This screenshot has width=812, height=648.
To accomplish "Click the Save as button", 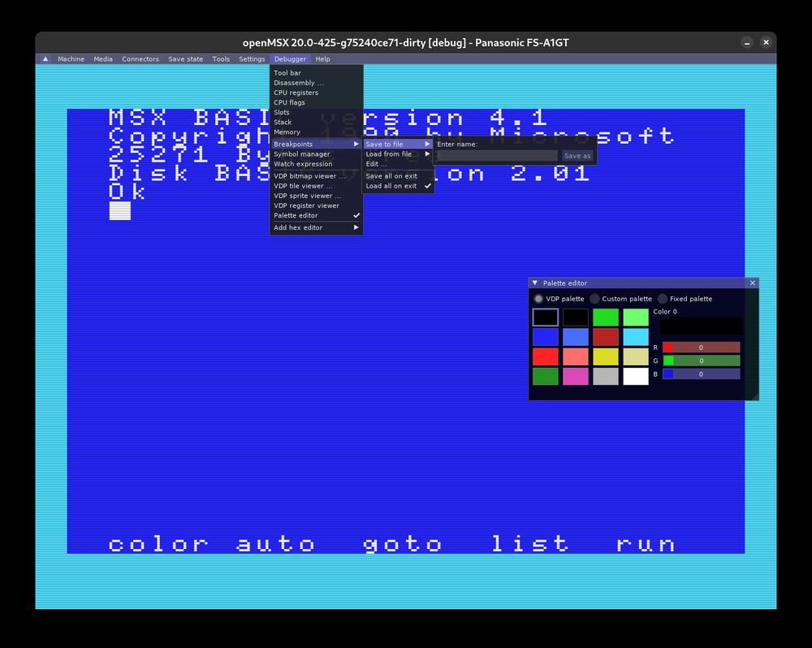I will pyautogui.click(x=577, y=155).
